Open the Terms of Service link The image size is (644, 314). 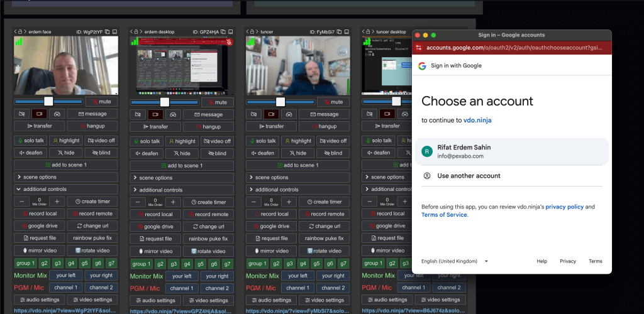[x=444, y=215]
